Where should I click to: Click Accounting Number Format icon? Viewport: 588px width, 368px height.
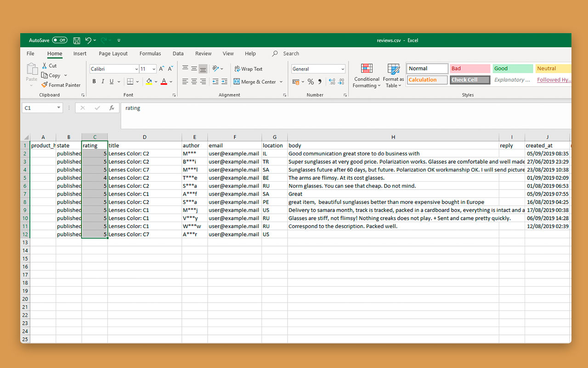pos(295,82)
